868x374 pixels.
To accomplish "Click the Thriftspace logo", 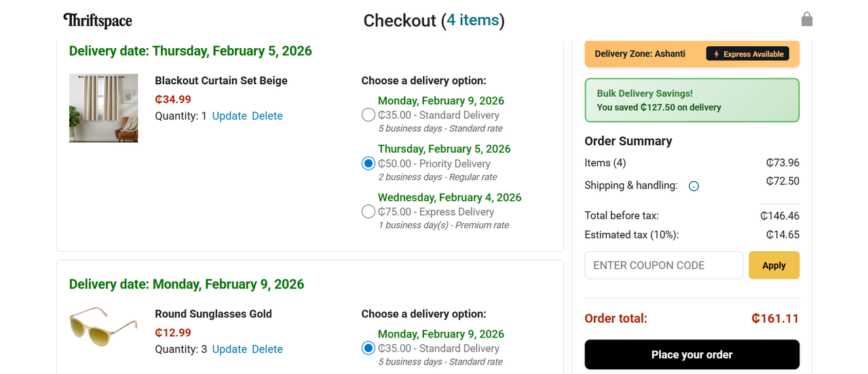I will pyautogui.click(x=98, y=20).
